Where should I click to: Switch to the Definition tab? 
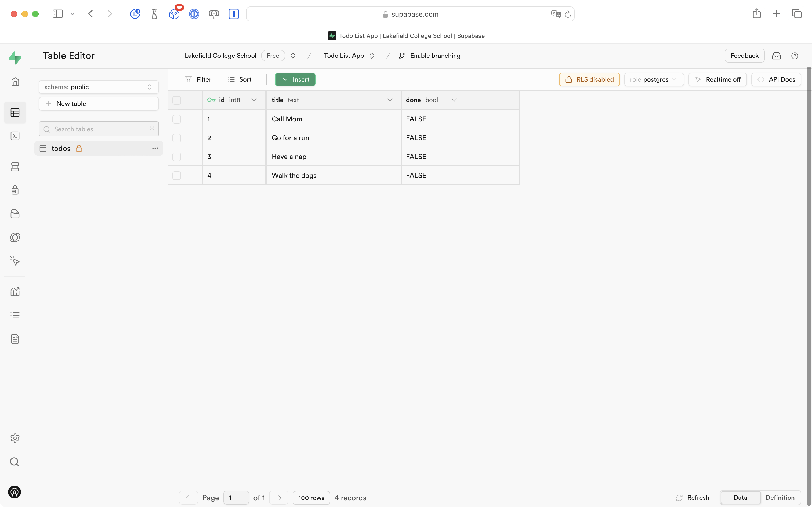(x=780, y=498)
